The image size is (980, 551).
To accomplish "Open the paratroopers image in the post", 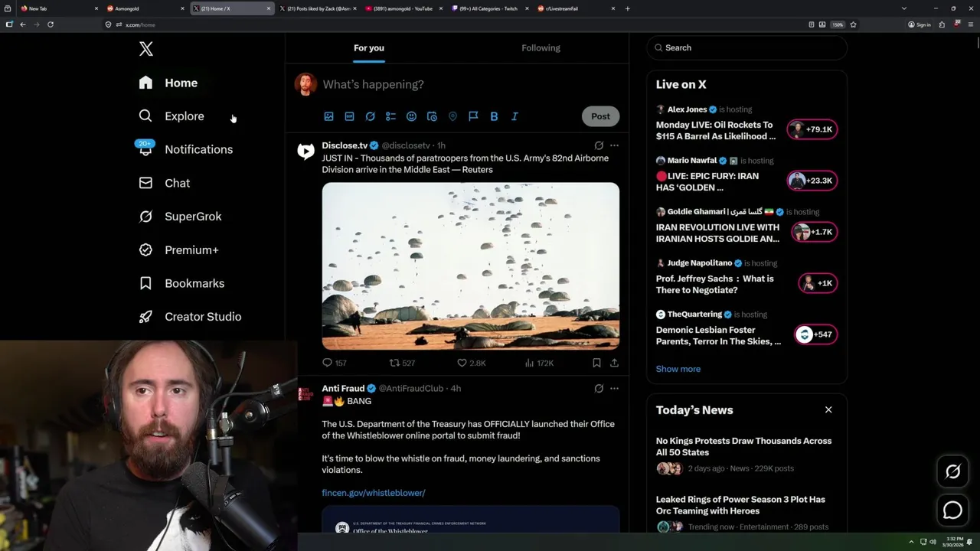I will tap(471, 266).
